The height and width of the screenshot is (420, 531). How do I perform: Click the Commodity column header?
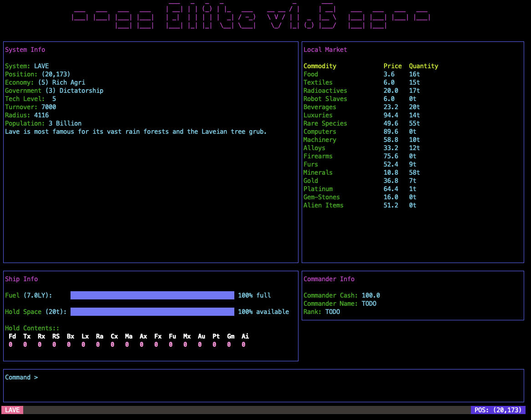point(319,66)
